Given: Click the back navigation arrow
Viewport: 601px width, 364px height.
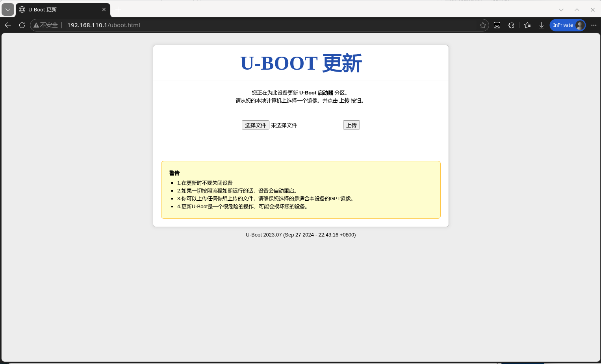Looking at the screenshot, I should (x=8, y=25).
